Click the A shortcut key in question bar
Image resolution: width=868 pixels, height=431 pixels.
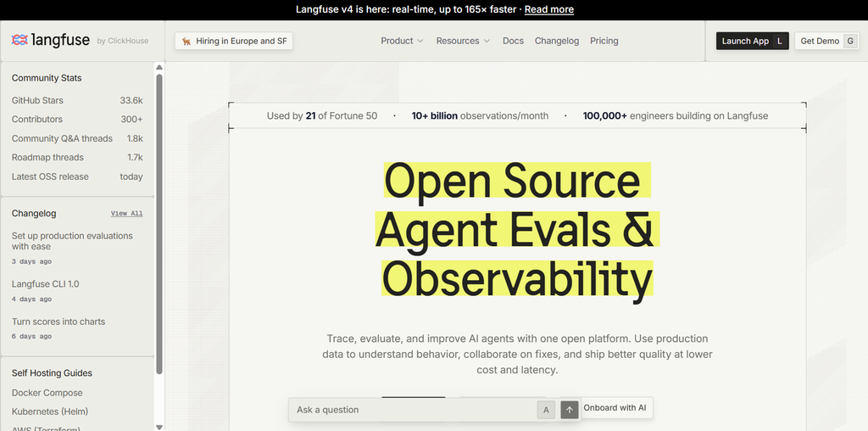pyautogui.click(x=546, y=410)
